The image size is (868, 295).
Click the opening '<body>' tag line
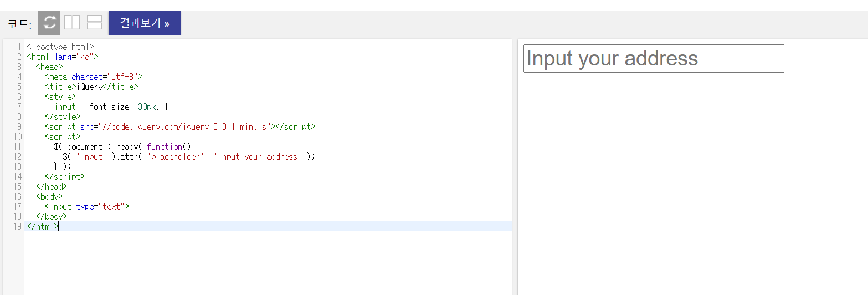point(49,196)
